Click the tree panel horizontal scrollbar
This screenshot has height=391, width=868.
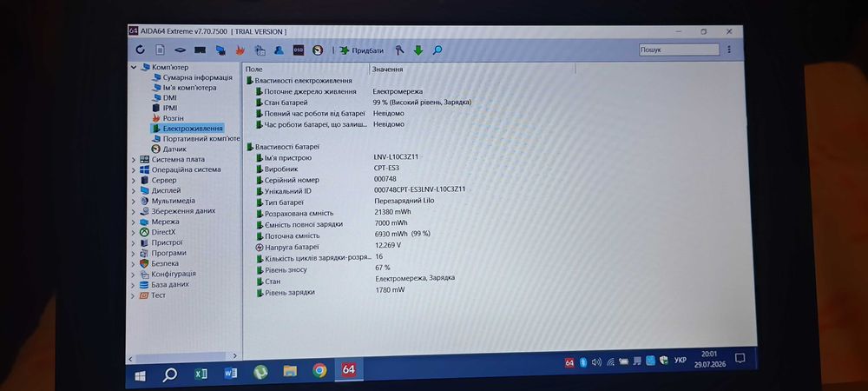180,357
